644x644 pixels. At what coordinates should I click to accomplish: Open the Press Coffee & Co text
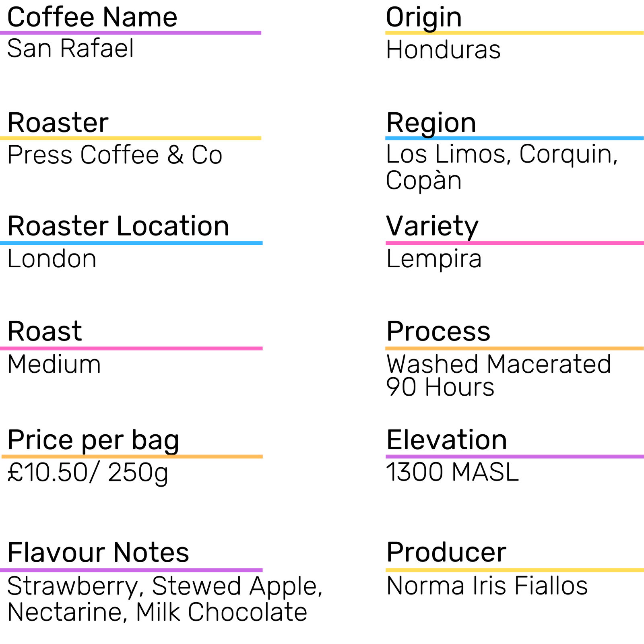pyautogui.click(x=115, y=155)
